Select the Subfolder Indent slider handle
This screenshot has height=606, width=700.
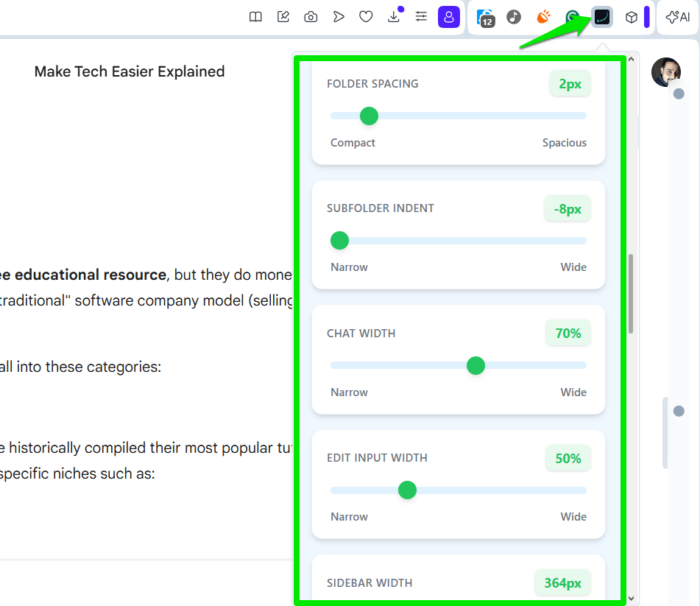(339, 240)
